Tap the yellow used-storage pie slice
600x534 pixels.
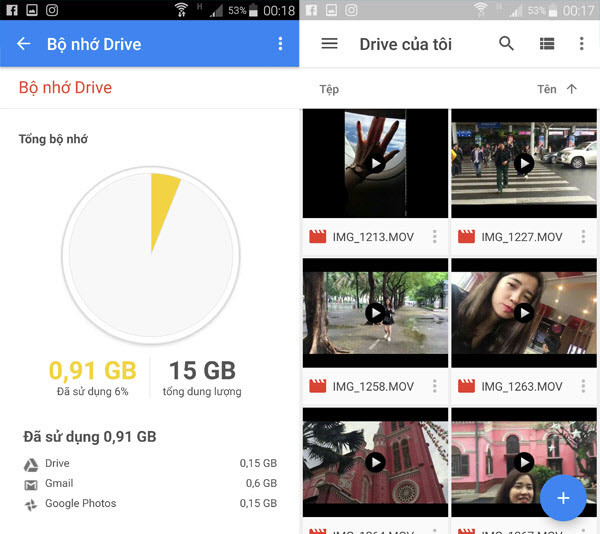click(162, 210)
